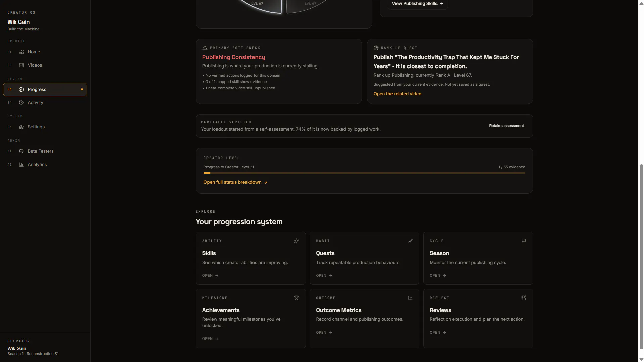Image resolution: width=644 pixels, height=362 pixels.
Task: Click the scrollbar down arrow
Action: pos(641,359)
